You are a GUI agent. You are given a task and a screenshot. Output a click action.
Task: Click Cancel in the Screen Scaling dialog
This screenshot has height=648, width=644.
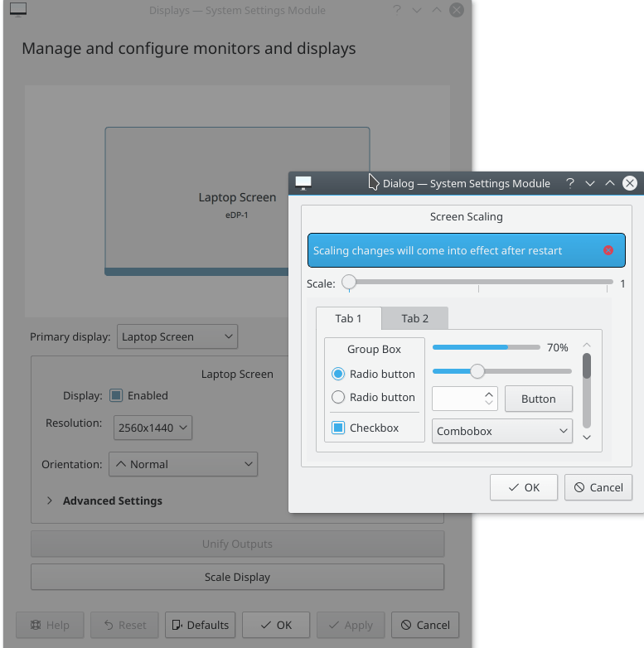pos(598,487)
